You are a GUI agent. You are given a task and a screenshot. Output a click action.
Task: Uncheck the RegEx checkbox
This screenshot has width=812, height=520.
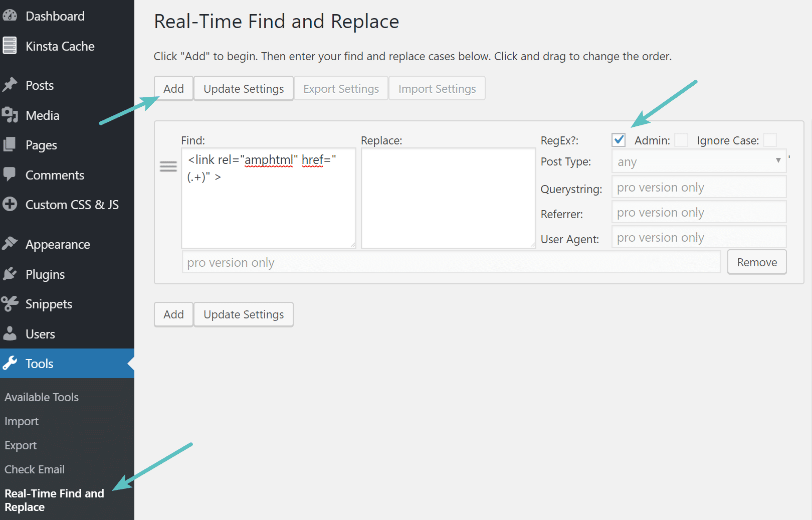(x=619, y=140)
